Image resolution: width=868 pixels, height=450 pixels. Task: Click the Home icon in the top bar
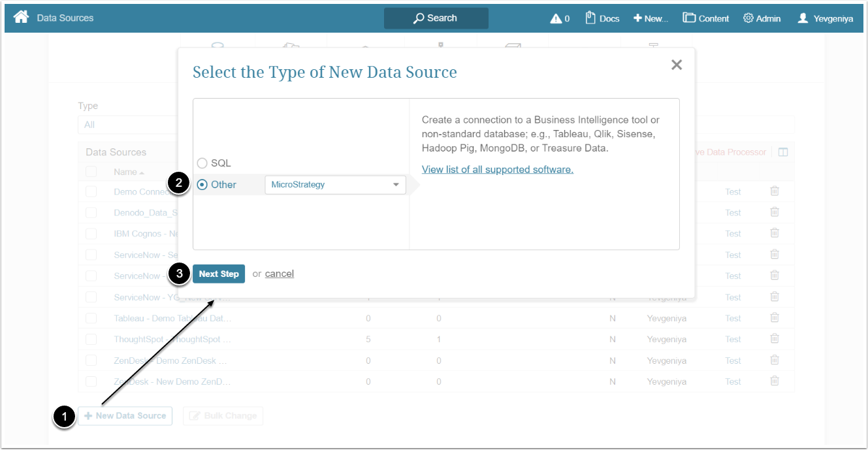click(x=21, y=18)
